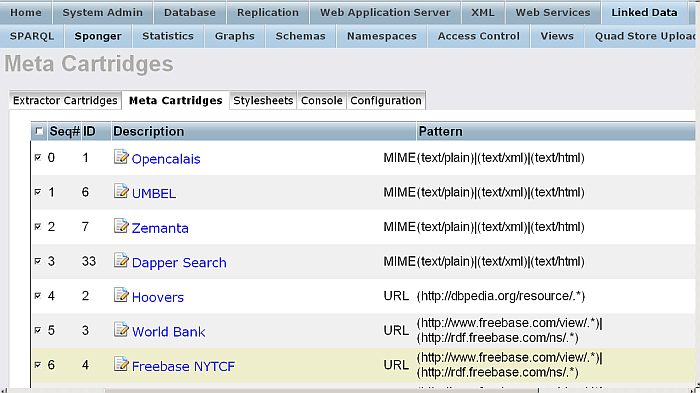Click the edit icon beside Opencalais

coord(121,157)
